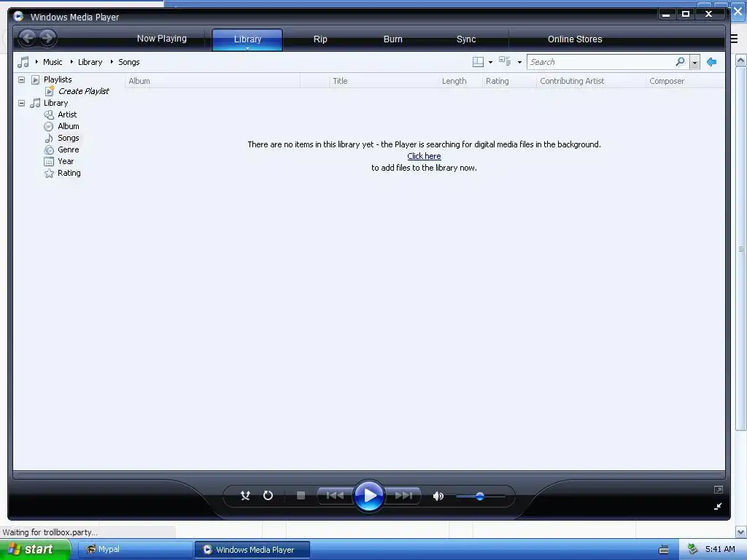Select the Artist icon in library tree
Screen dimensions: 747x560
pyautogui.click(x=49, y=114)
